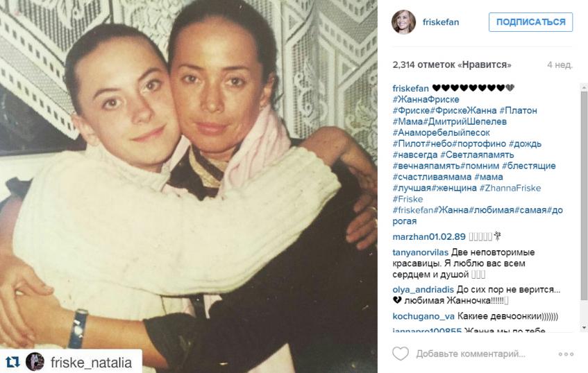This screenshot has width=588, height=373.
Task: Open commenter marzhan01.02.89 profile
Action: pos(429,236)
